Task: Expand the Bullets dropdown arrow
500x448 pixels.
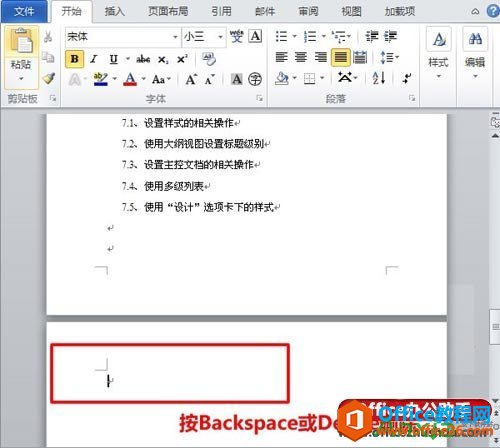Action: coord(294,36)
